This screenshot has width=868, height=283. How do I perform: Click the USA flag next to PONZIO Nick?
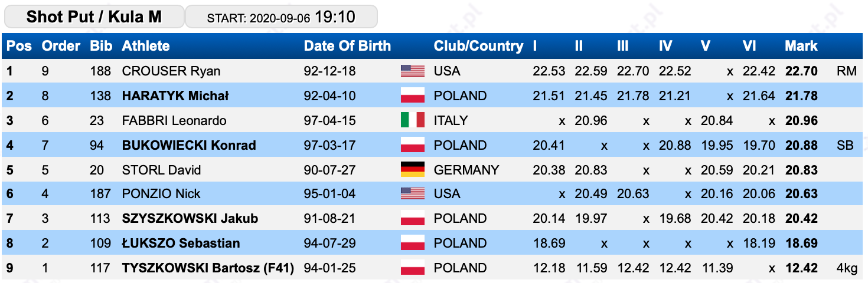pyautogui.click(x=413, y=194)
